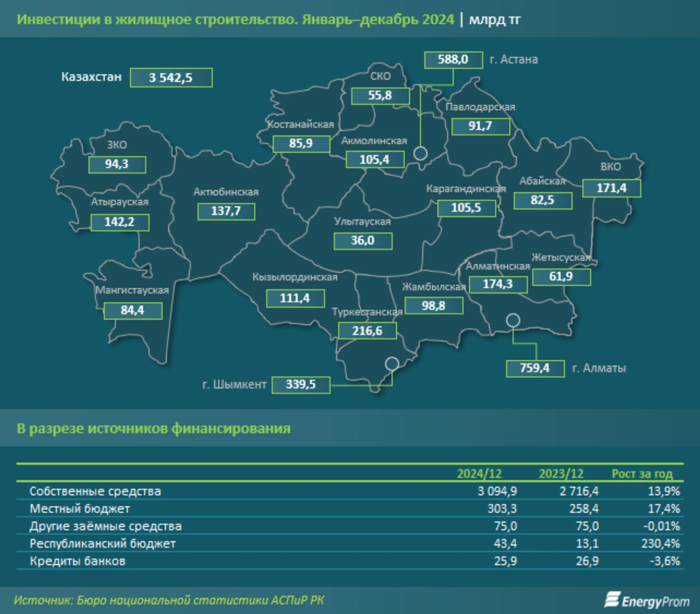Click the Astana city circle marker

tap(420, 153)
